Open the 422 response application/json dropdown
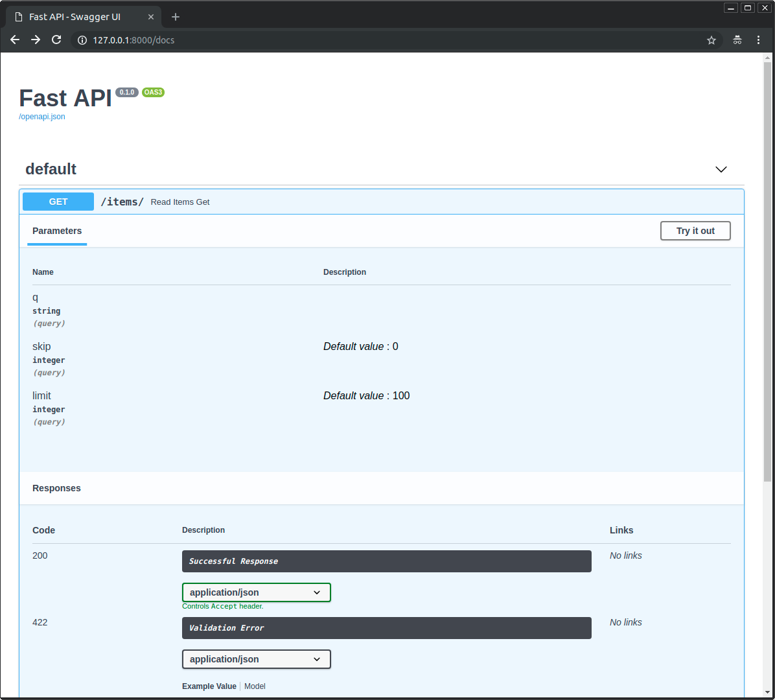This screenshot has height=700, width=775. tap(256, 659)
